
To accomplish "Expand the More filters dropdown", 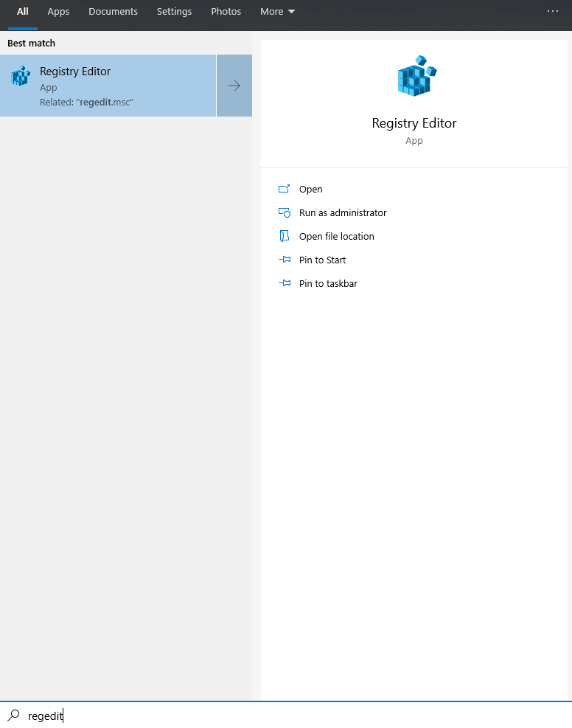I will pyautogui.click(x=277, y=12).
